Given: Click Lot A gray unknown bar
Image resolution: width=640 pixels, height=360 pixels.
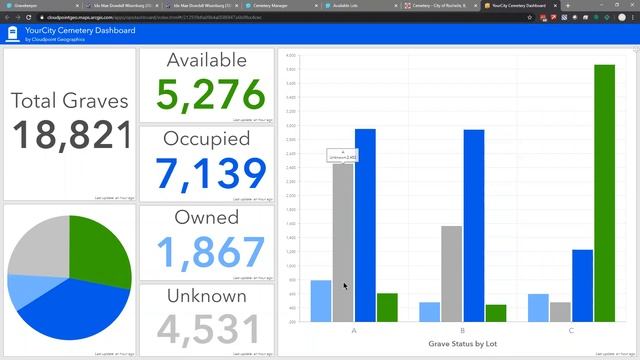Looking at the screenshot, I should 343,243.
